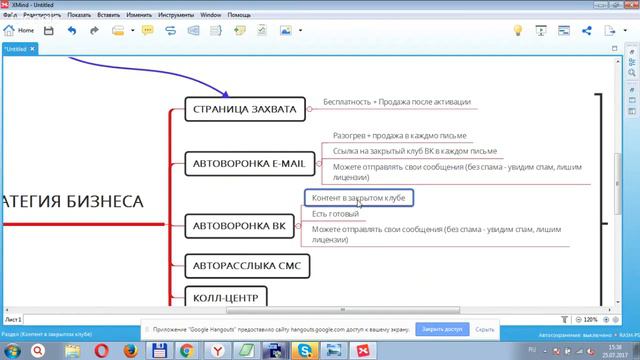This screenshot has height=360, width=640.
Task: Open the Инструменты menu
Action: coord(176,15)
